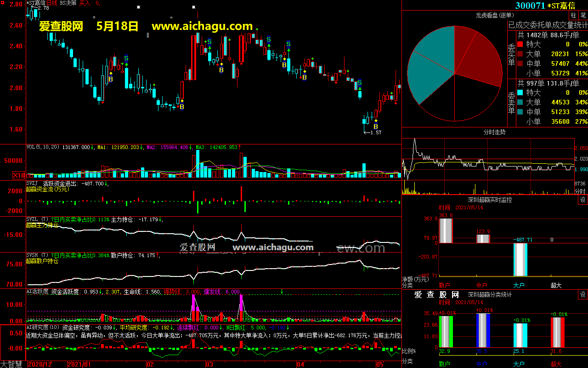Click the cyan 大户 bar in 分类统计

[520, 335]
